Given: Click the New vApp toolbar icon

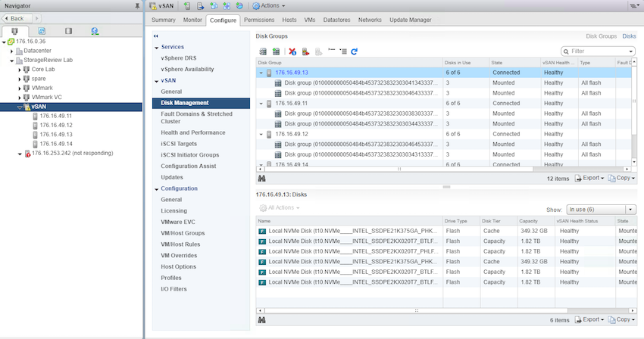Looking at the screenshot, I should click(x=227, y=6).
